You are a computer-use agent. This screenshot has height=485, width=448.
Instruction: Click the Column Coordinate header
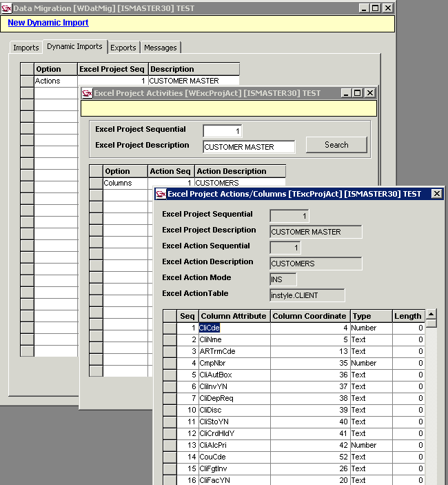310,316
